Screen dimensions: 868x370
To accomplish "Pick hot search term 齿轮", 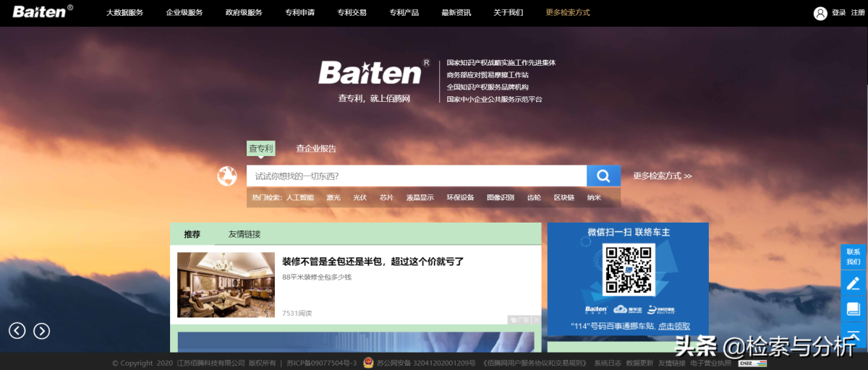I will pyautogui.click(x=534, y=197).
